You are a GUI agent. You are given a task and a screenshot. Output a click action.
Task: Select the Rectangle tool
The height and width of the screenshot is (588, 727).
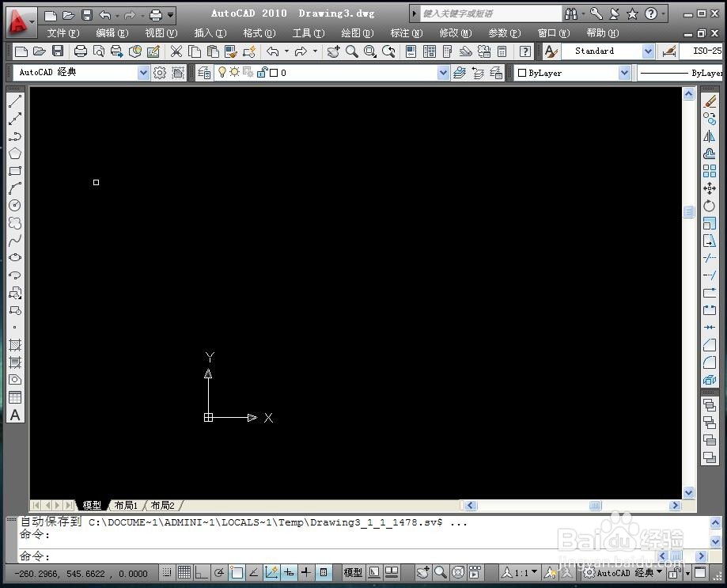click(x=15, y=171)
